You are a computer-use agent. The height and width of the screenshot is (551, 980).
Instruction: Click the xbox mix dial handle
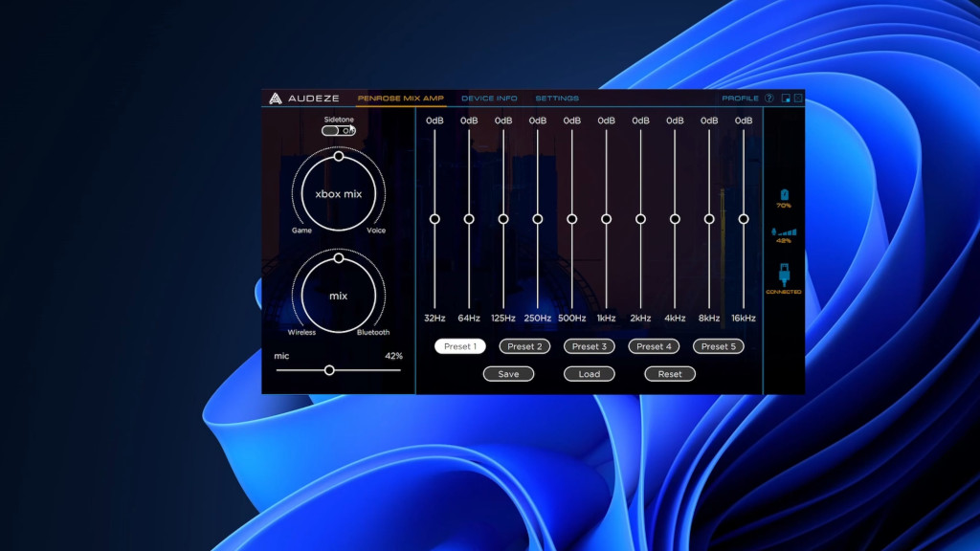pyautogui.click(x=339, y=156)
